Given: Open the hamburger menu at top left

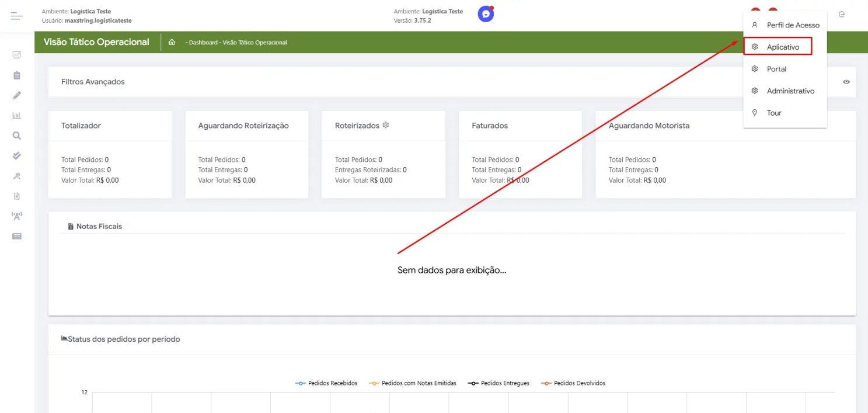Looking at the screenshot, I should click(x=17, y=16).
